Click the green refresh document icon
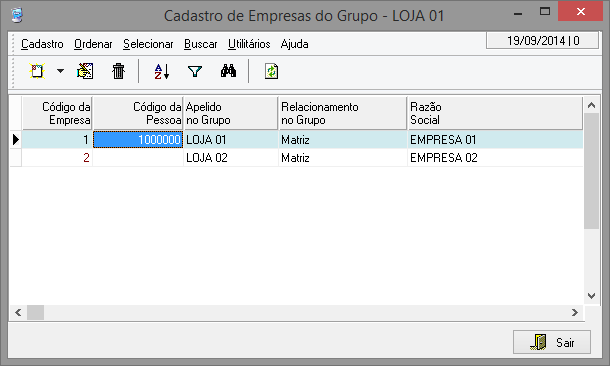Viewport: 610px width, 366px height. (x=272, y=72)
